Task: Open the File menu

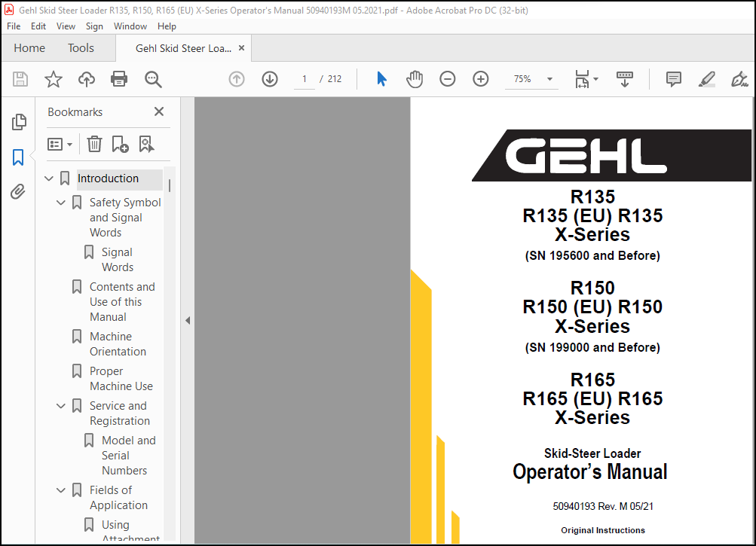Action: (x=14, y=26)
